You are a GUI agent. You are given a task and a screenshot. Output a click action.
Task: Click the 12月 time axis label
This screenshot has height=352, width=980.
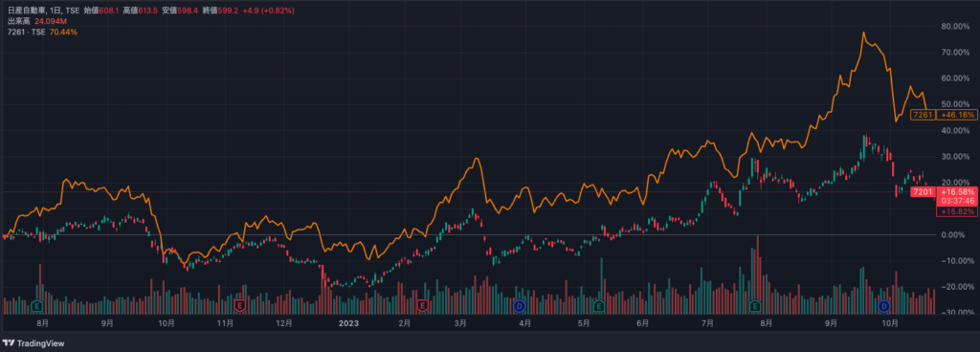(283, 323)
